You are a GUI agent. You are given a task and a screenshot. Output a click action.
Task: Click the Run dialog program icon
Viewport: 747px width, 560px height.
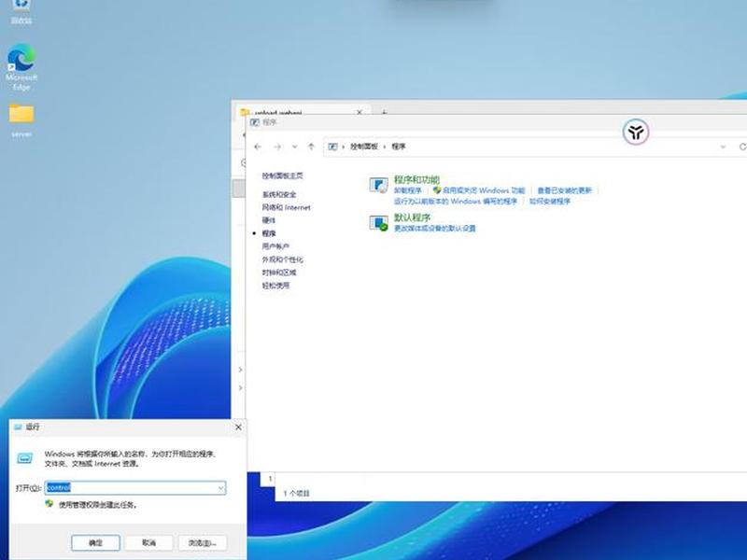tap(25, 458)
